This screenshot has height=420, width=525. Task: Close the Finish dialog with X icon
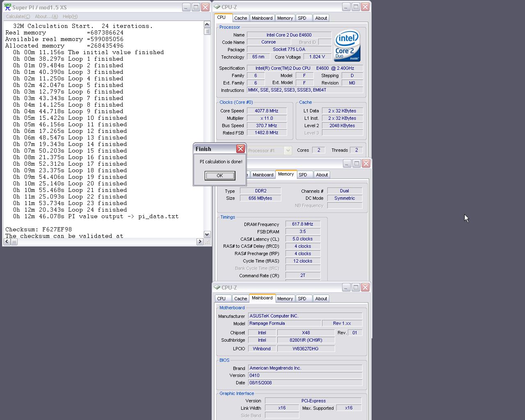[241, 149]
